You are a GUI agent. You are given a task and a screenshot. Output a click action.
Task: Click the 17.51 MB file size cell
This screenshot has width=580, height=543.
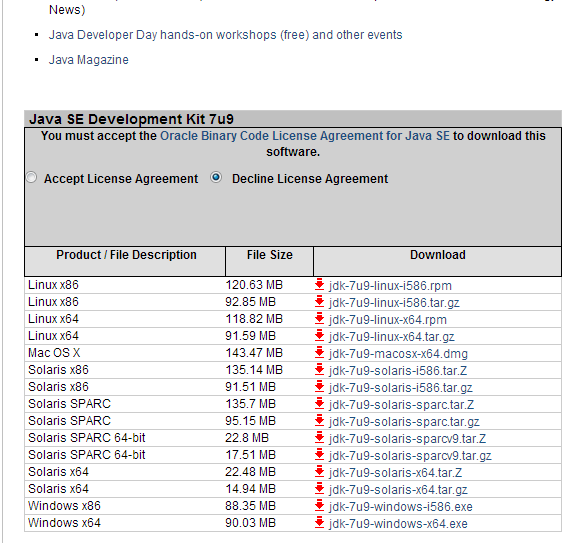pyautogui.click(x=250, y=455)
